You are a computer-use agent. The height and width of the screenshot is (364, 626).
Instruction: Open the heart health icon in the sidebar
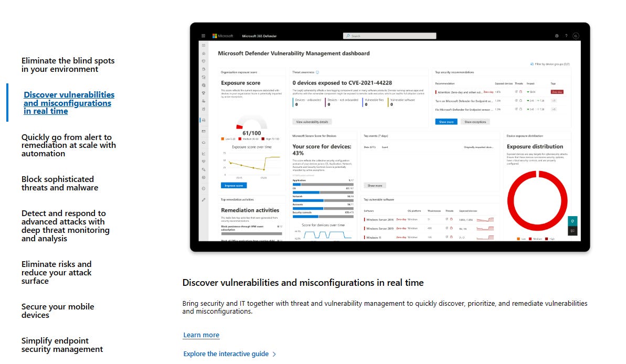(x=204, y=162)
